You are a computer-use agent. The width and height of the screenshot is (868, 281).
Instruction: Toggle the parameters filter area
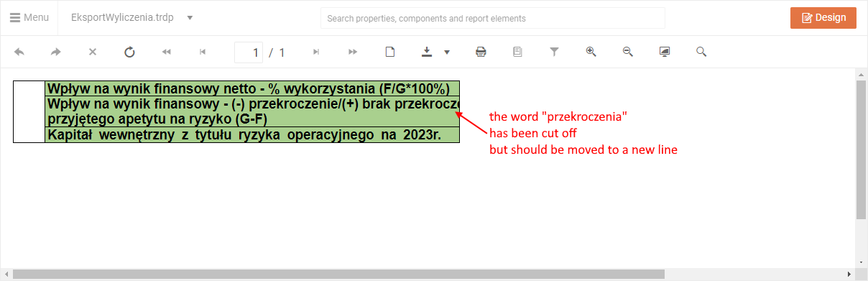coord(554,52)
